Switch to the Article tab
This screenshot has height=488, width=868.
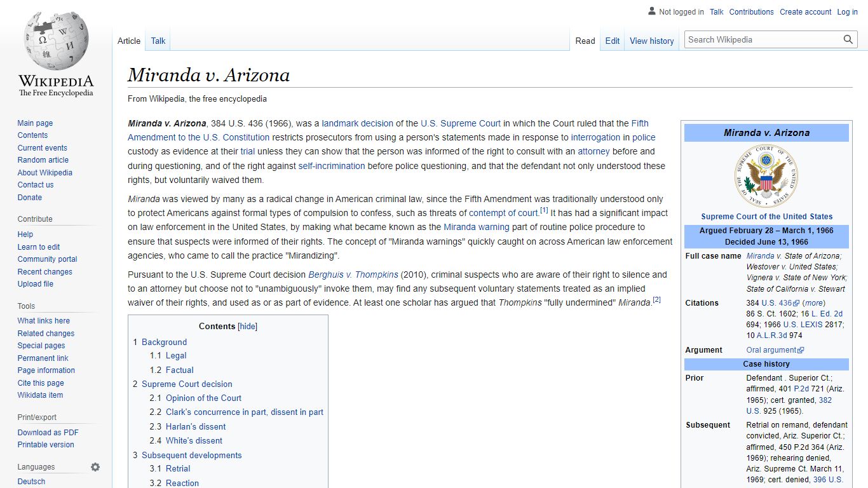point(129,41)
